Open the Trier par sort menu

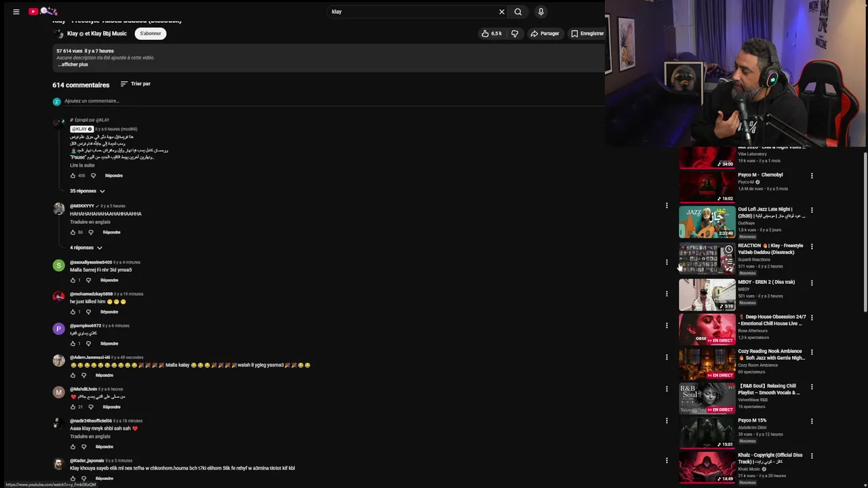pos(136,84)
